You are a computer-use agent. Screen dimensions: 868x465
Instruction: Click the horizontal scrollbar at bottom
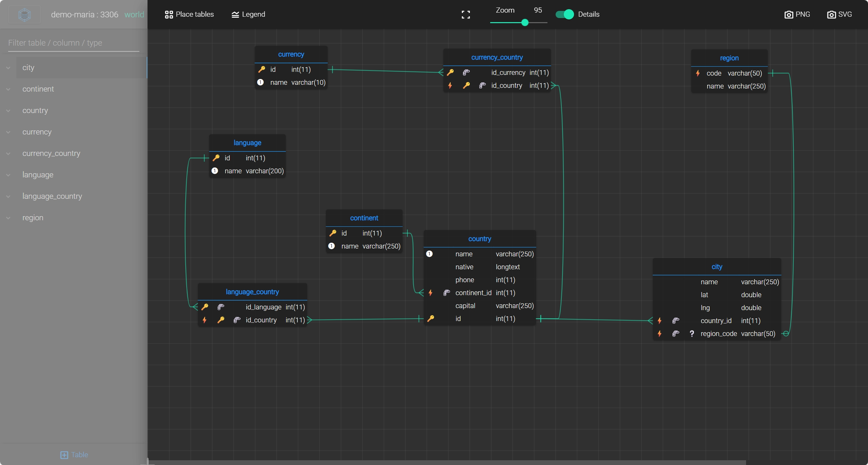pos(446,462)
